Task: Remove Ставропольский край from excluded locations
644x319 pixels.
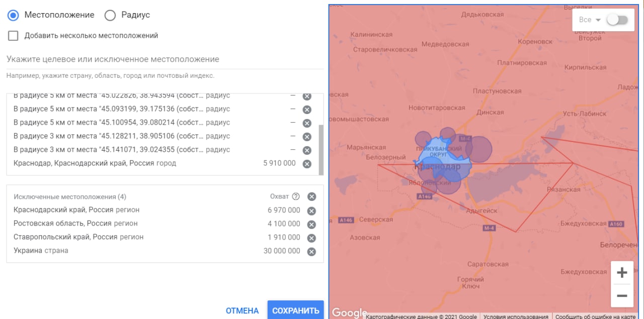Action: 311,238
